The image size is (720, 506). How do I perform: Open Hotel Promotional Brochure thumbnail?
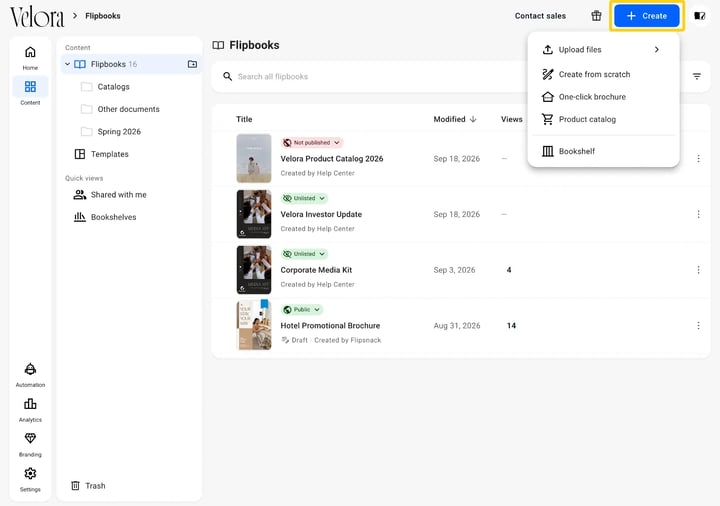[254, 325]
